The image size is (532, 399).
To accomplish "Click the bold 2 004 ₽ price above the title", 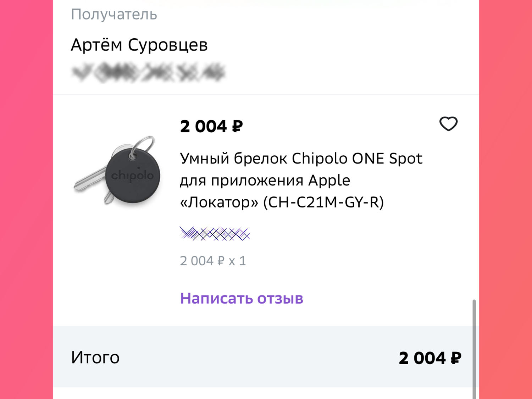I will (x=211, y=127).
